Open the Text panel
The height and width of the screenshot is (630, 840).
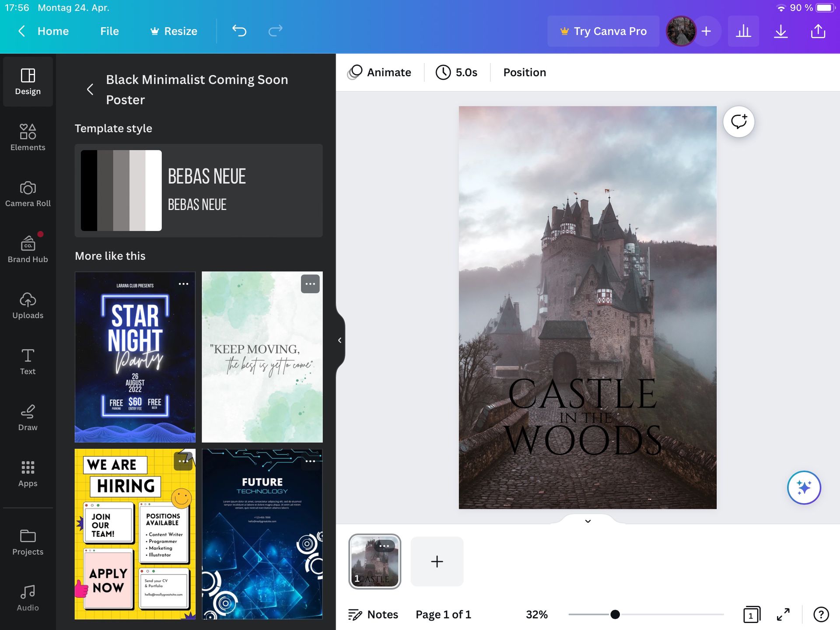click(28, 361)
